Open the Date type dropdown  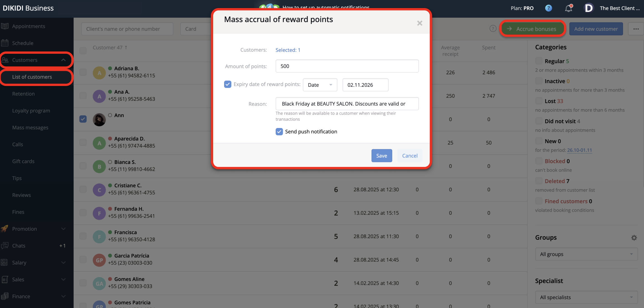[x=320, y=85]
